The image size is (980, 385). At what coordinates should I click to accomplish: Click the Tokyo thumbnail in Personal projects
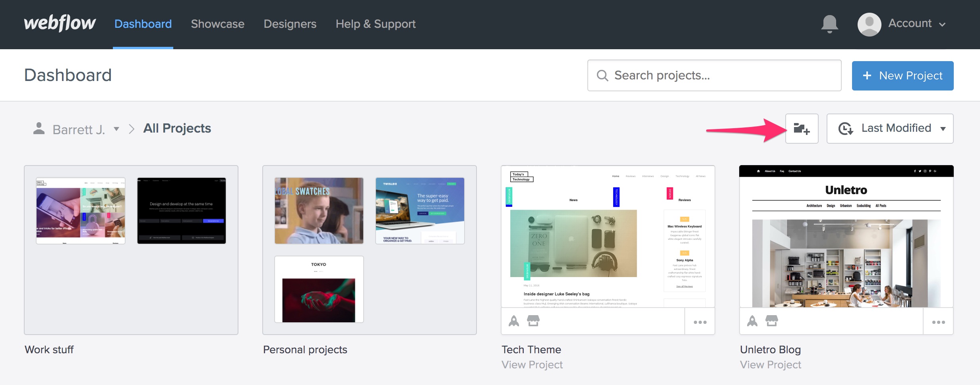click(x=319, y=289)
